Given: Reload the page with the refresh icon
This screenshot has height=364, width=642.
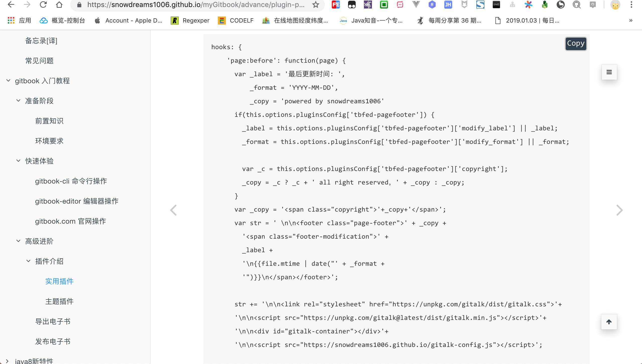Looking at the screenshot, I should (43, 5).
